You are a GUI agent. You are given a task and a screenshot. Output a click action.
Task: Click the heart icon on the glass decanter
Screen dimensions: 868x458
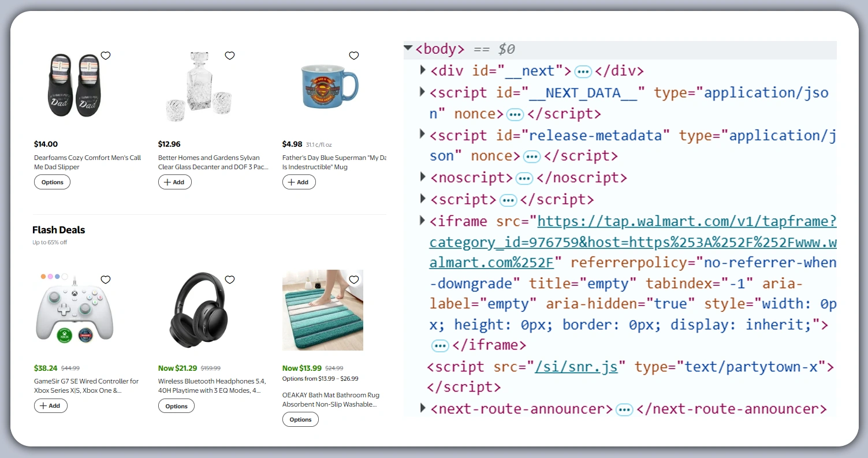click(x=230, y=55)
